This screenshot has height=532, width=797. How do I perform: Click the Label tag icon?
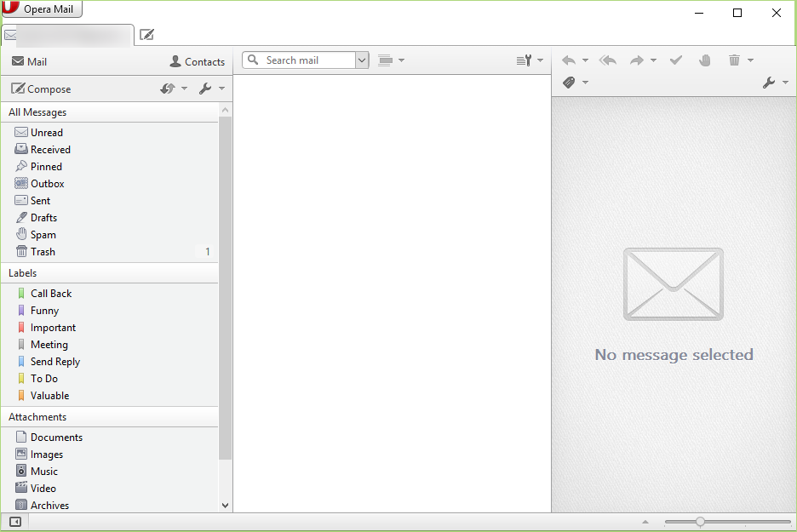pyautogui.click(x=569, y=82)
